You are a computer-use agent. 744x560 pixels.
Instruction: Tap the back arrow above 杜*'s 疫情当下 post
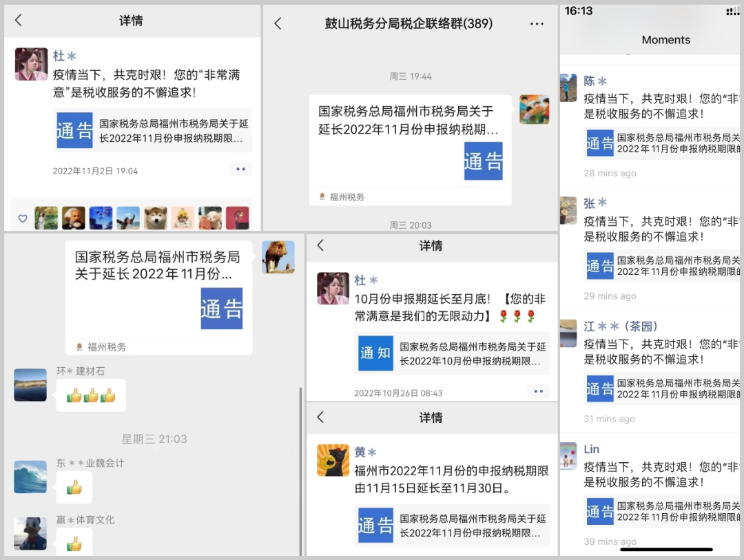click(x=19, y=20)
